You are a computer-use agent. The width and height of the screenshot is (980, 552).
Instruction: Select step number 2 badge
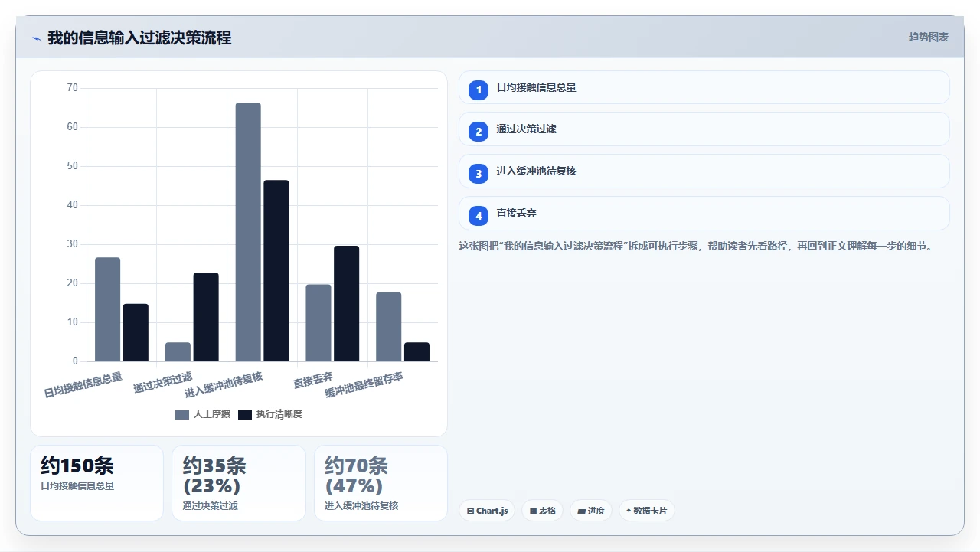[x=479, y=132]
